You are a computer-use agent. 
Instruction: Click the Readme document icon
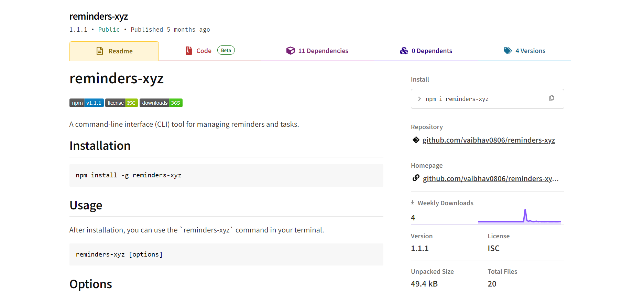100,51
